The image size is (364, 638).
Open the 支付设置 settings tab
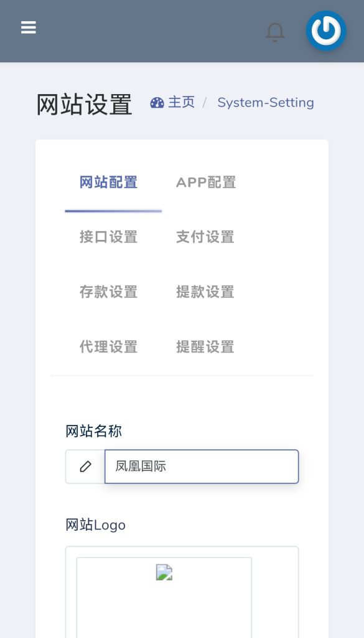coord(206,237)
